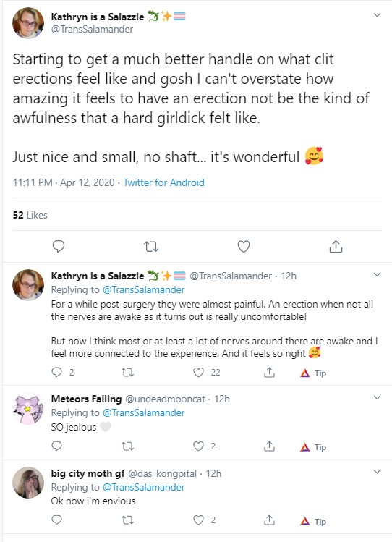Open 52 Likes list
Image resolution: width=392 pixels, height=542 pixels.
pos(30,215)
